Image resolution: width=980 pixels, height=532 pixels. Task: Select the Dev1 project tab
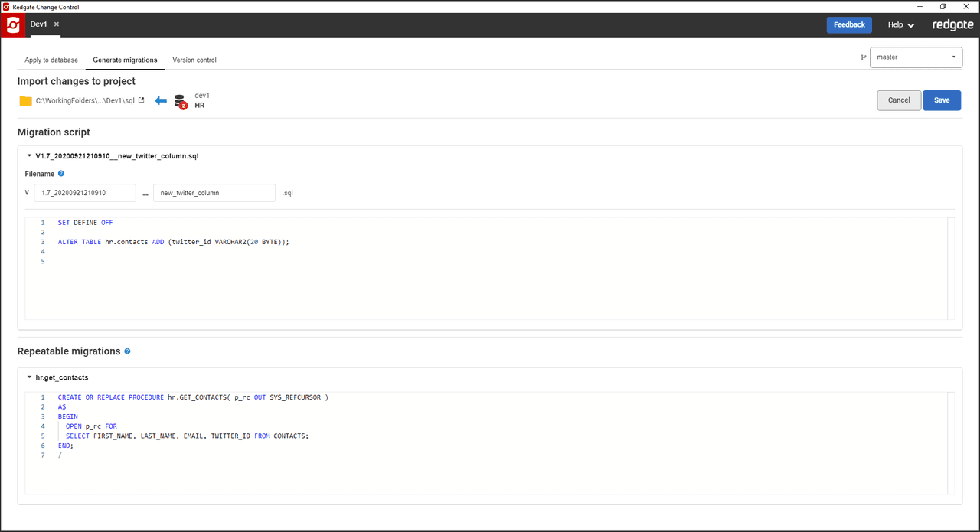(38, 24)
